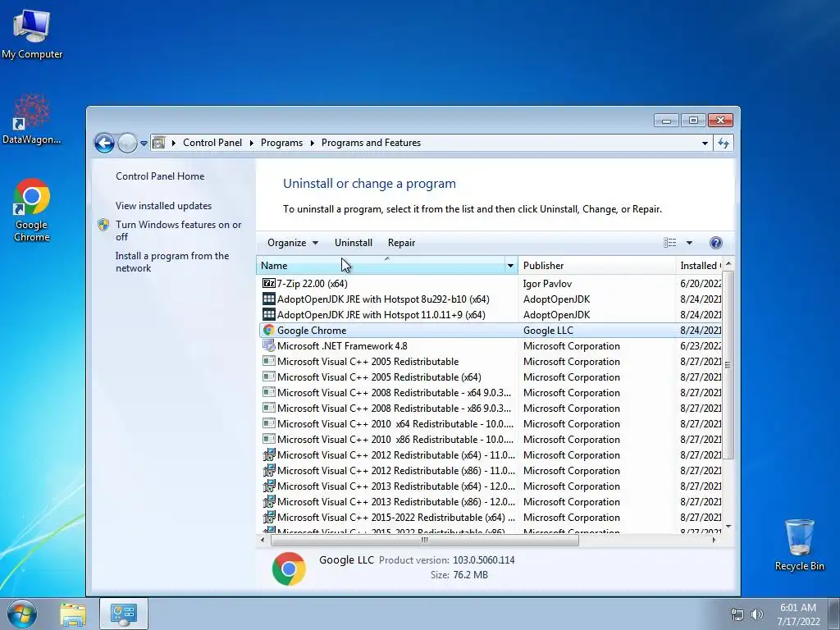Click Google LLC publisher cell

point(548,331)
